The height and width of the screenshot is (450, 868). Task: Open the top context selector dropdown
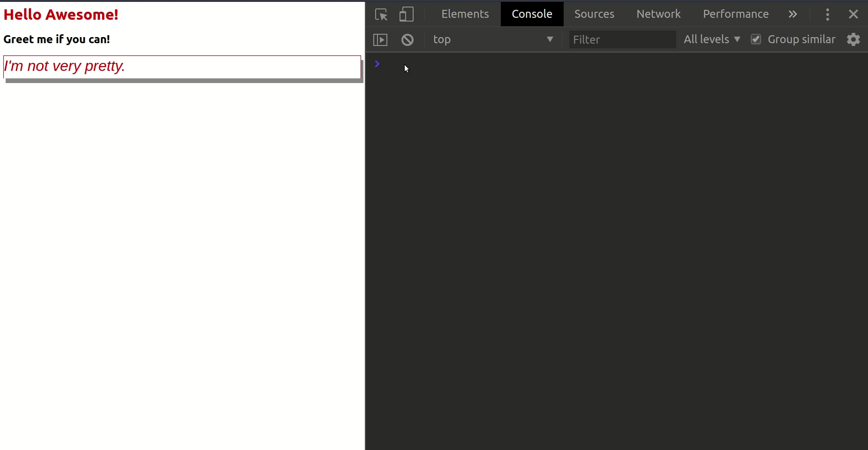tap(493, 39)
